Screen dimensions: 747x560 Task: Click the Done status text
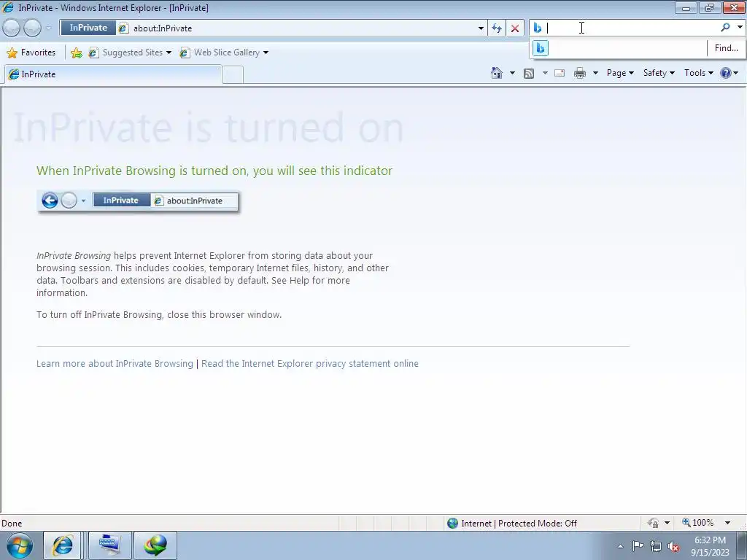pos(12,524)
